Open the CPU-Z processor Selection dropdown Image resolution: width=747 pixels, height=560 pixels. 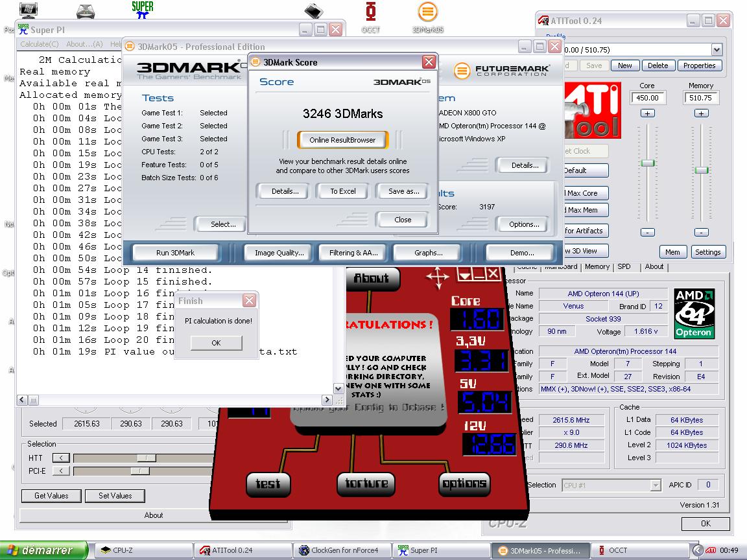(656, 485)
